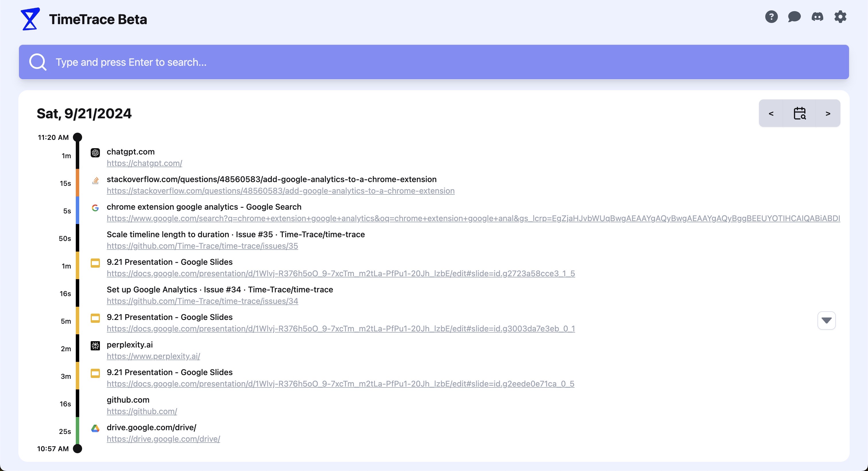Click the search input field
The height and width of the screenshot is (471, 868).
pyautogui.click(x=433, y=62)
